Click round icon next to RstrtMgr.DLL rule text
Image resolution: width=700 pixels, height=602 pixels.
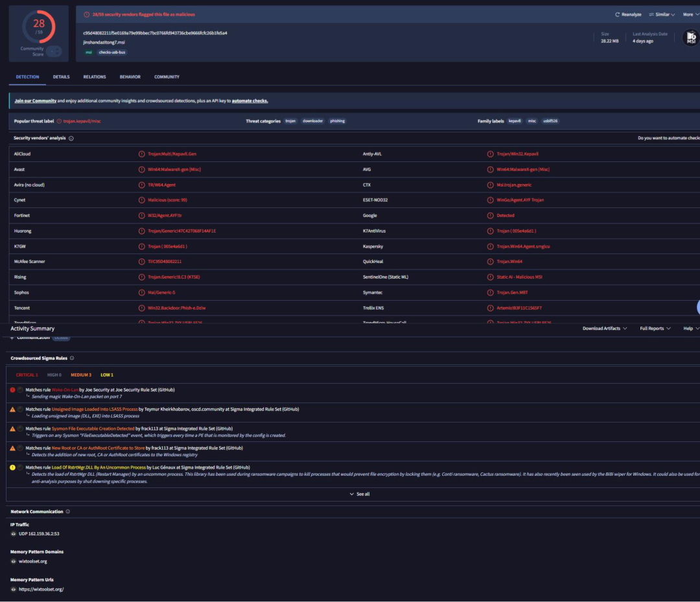point(20,468)
